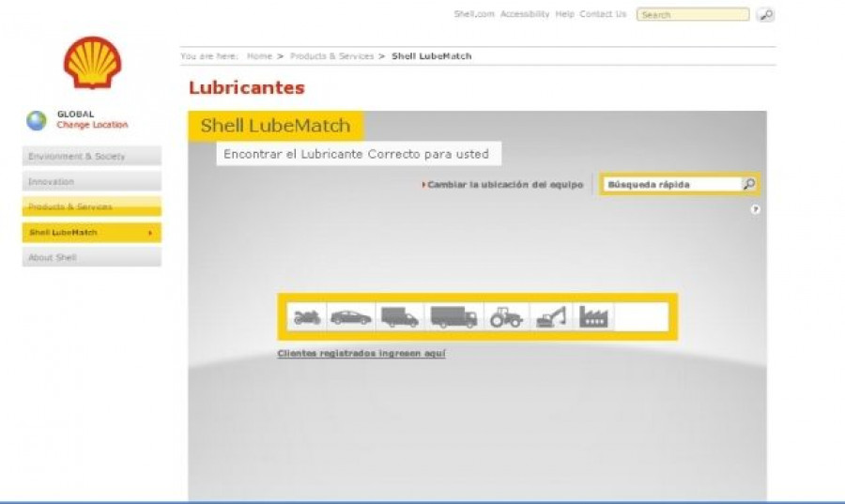Click Clientes registrados ingresen aquí link
The image size is (845, 504).
(x=361, y=353)
